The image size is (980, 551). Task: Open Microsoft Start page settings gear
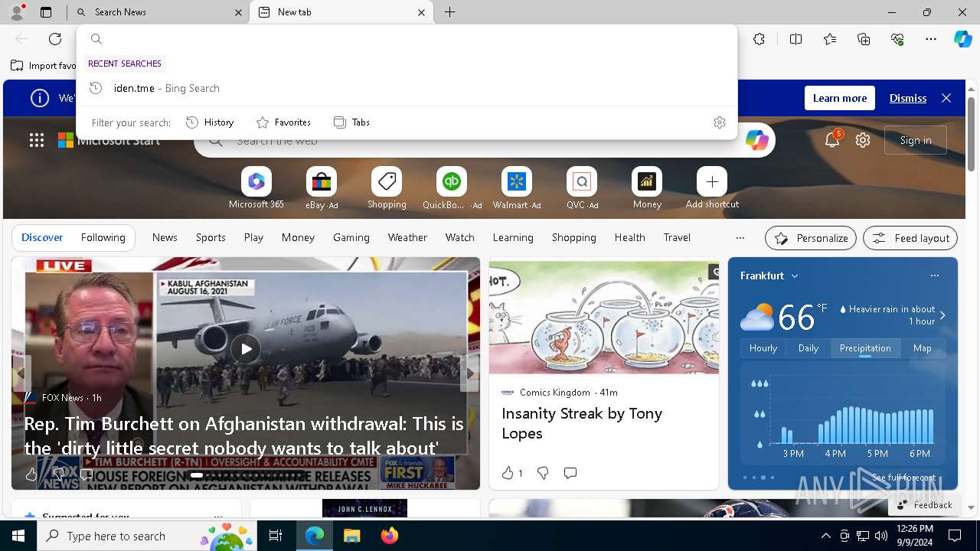(863, 140)
